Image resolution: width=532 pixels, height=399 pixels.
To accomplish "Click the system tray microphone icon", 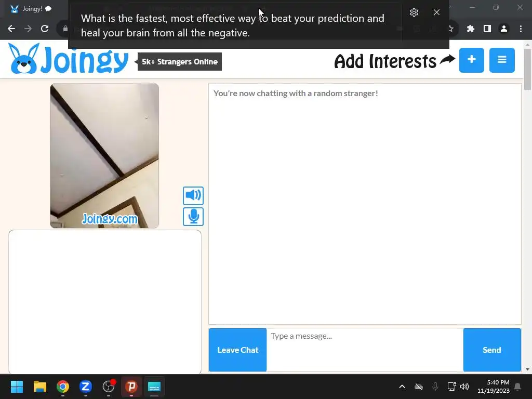I will coord(435,387).
